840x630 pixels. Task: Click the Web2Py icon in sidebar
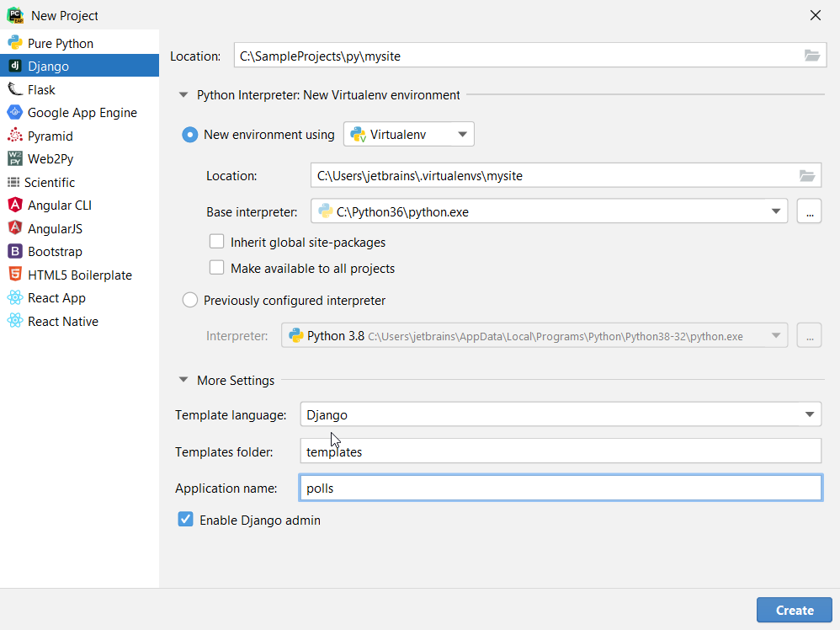pyautogui.click(x=14, y=158)
